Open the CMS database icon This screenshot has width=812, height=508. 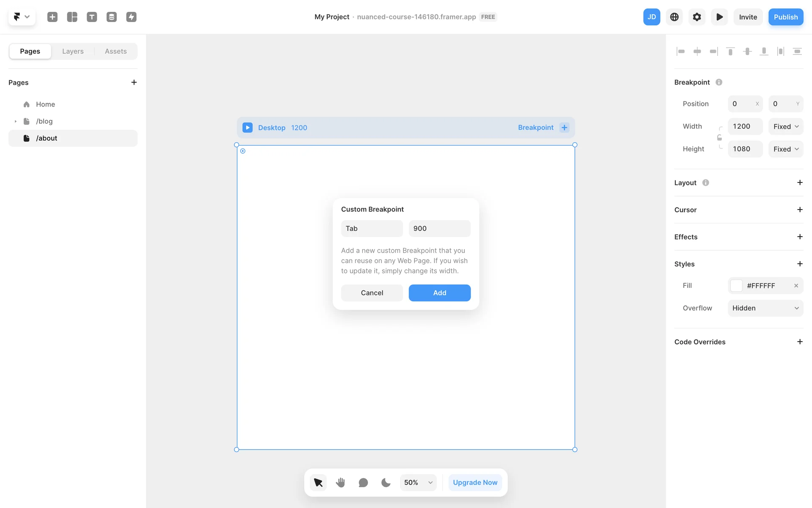112,17
